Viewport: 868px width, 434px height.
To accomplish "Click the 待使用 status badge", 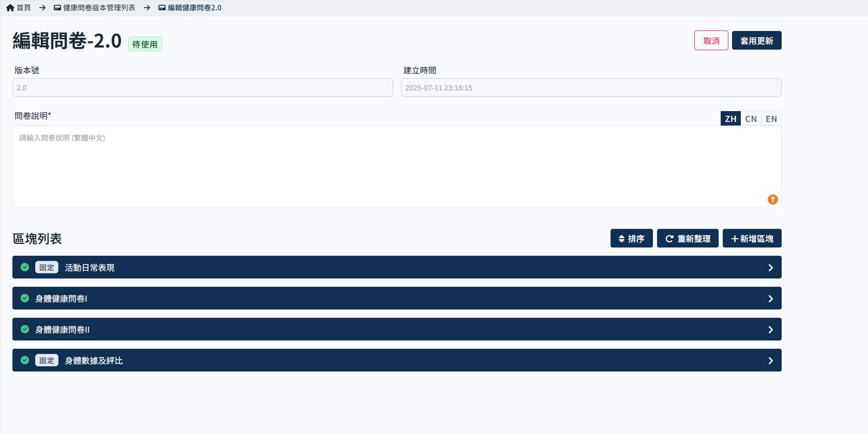I will click(x=145, y=44).
